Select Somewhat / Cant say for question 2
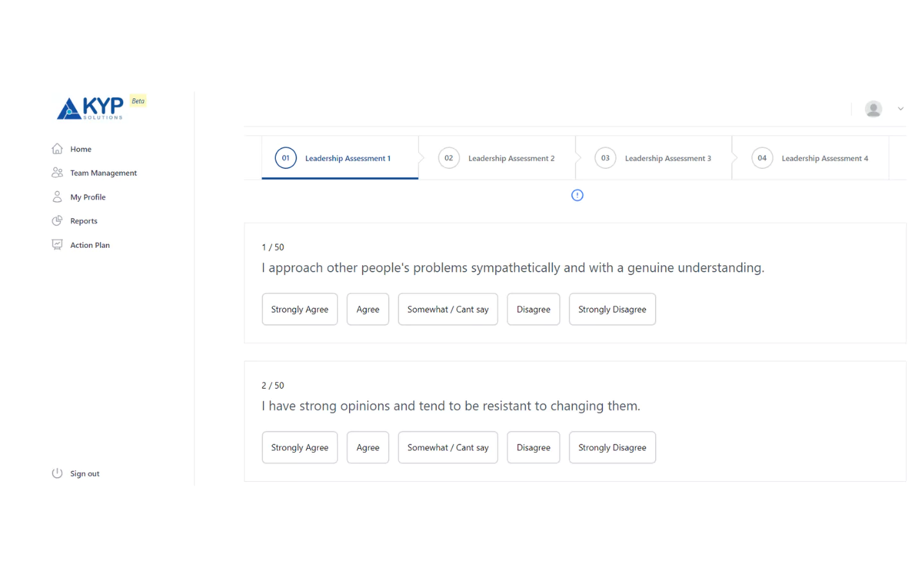924x578 pixels. [447, 448]
